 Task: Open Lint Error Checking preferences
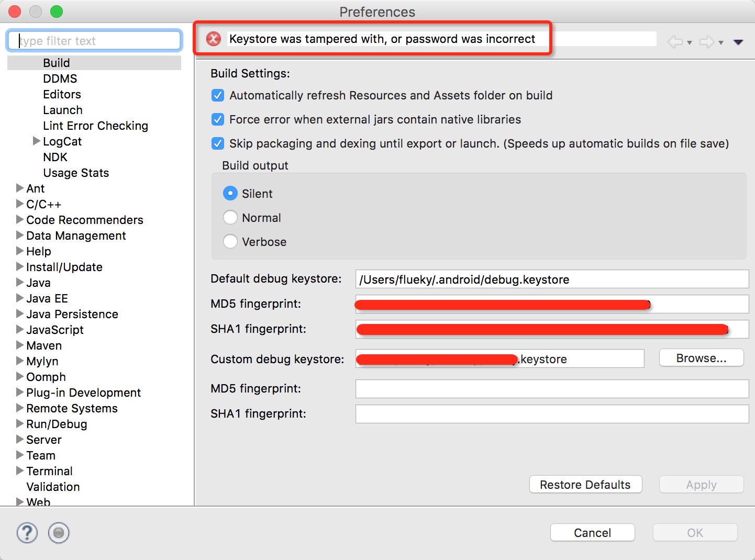tap(95, 126)
